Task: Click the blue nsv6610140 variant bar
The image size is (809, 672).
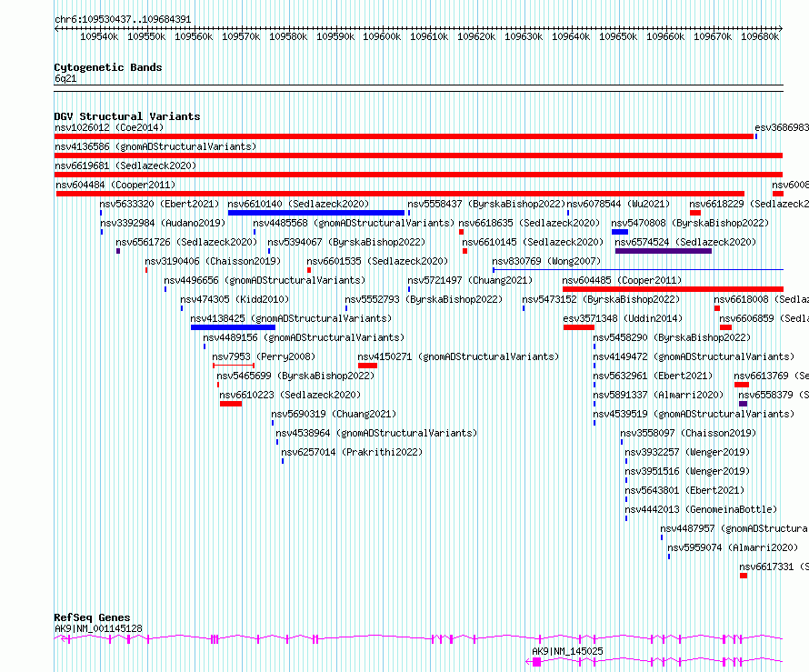Action: pos(315,213)
